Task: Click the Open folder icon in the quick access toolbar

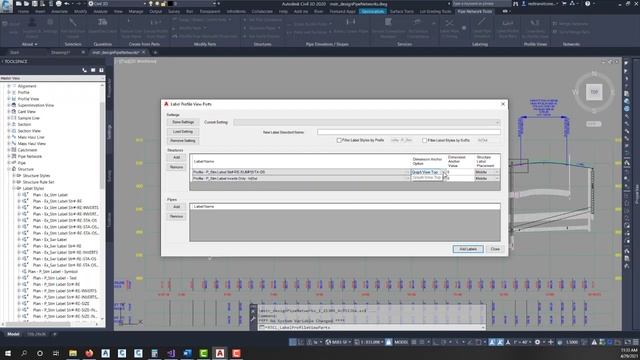Action: [27, 4]
